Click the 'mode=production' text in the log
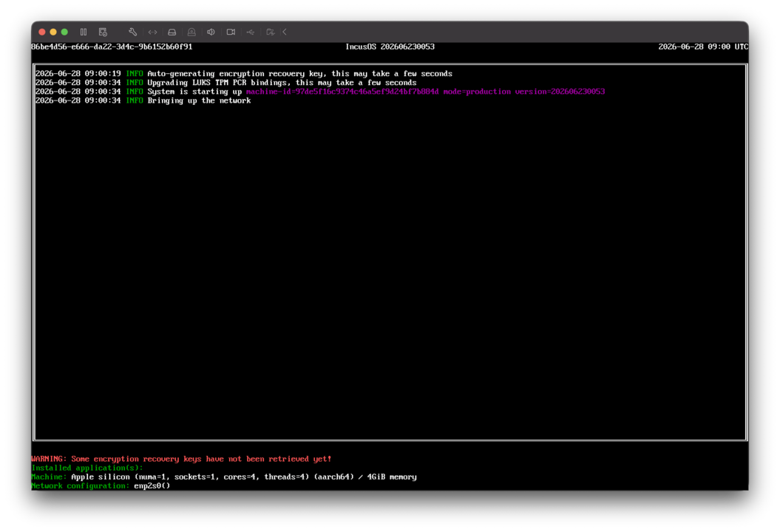780x532 pixels. (x=477, y=92)
